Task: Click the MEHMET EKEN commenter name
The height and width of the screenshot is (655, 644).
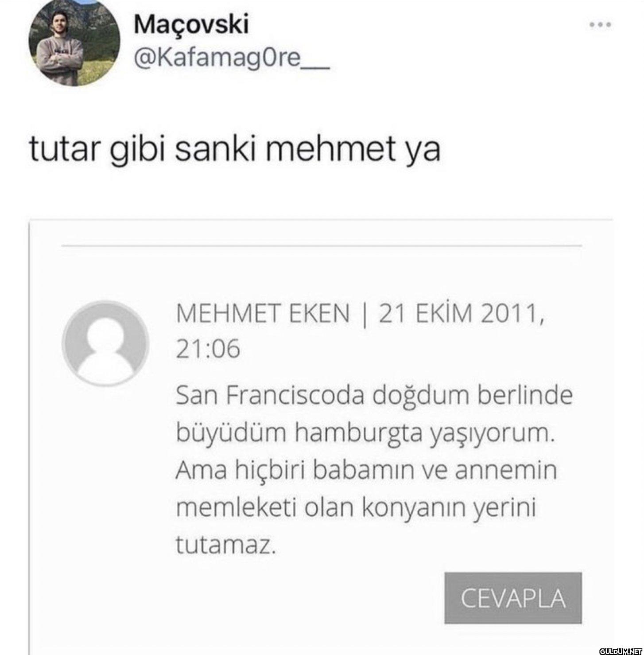Action: [x=263, y=314]
